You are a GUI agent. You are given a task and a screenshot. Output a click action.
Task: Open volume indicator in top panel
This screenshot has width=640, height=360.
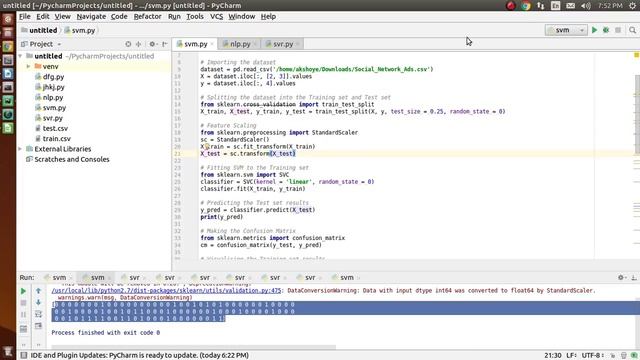(585, 6)
